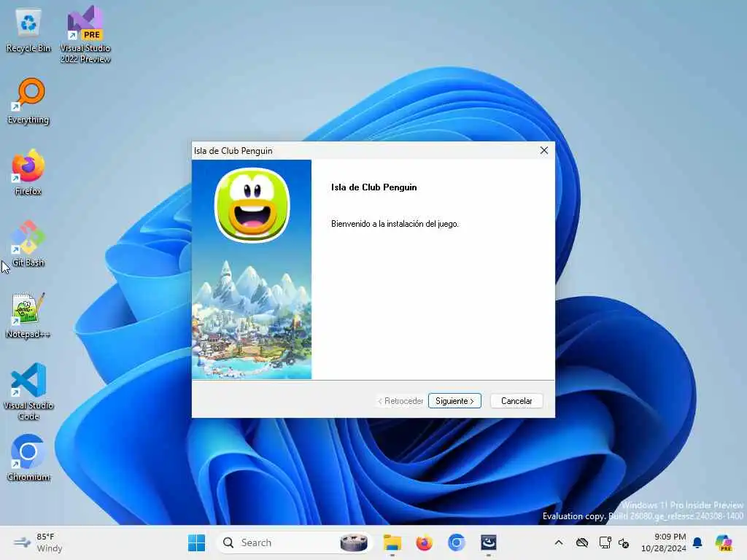Open the Copilot Preview icon in taskbar
The width and height of the screenshot is (747, 560).
(724, 542)
